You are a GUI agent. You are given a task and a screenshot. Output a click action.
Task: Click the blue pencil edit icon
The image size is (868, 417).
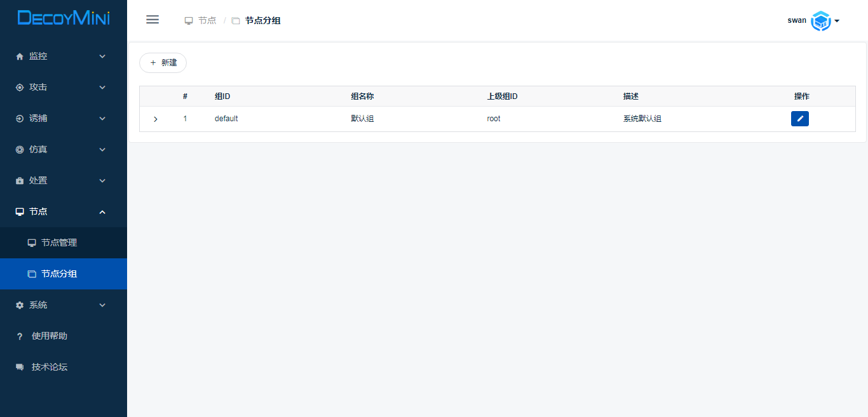coord(799,119)
